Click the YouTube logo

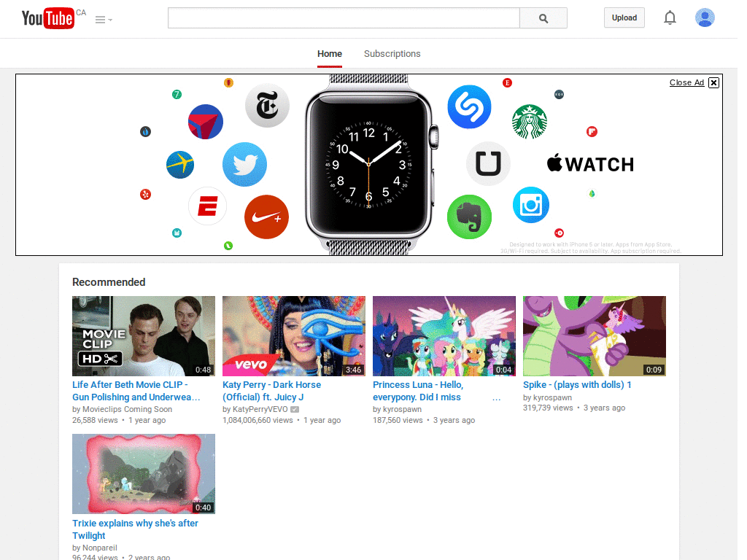[x=47, y=18]
